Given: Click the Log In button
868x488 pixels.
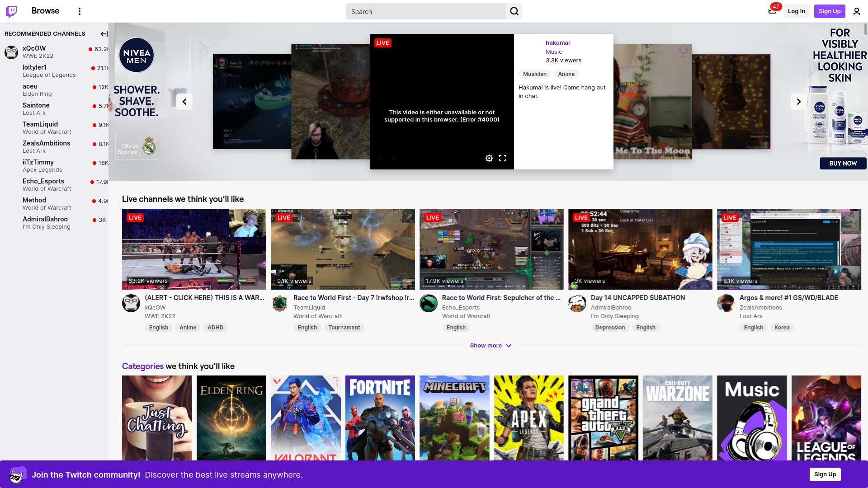Looking at the screenshot, I should click(x=797, y=11).
